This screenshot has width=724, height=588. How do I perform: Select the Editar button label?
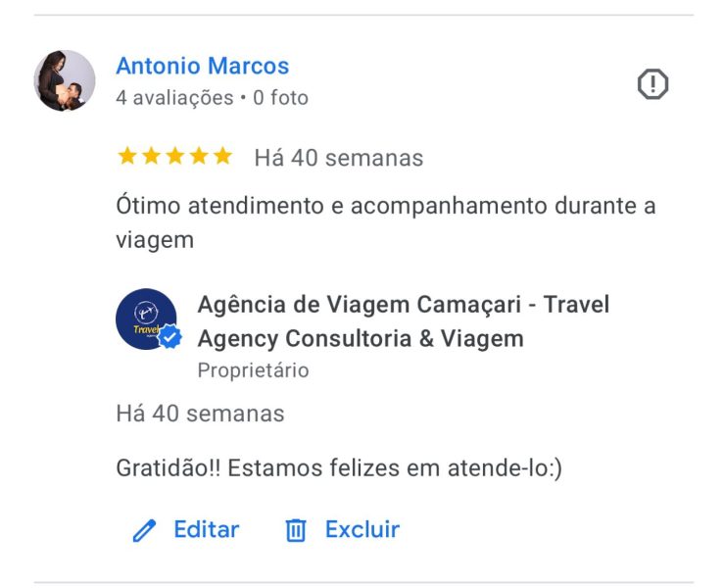[x=207, y=529]
